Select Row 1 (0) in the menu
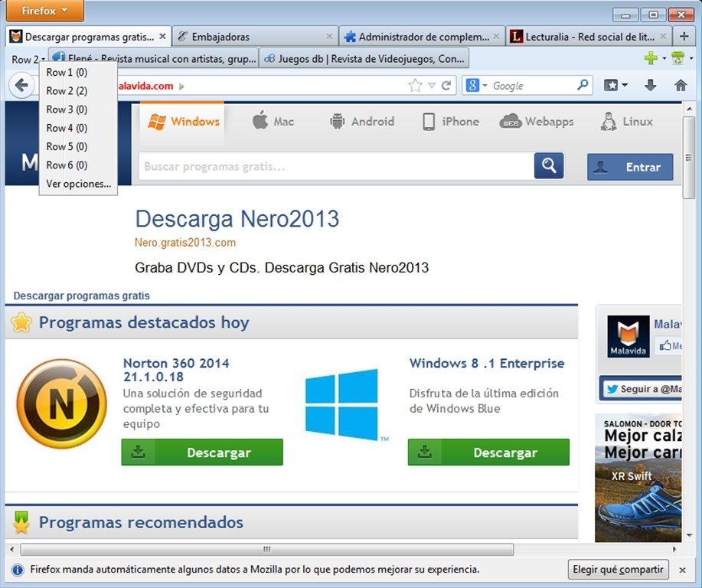Image resolution: width=702 pixels, height=588 pixels. [78, 72]
